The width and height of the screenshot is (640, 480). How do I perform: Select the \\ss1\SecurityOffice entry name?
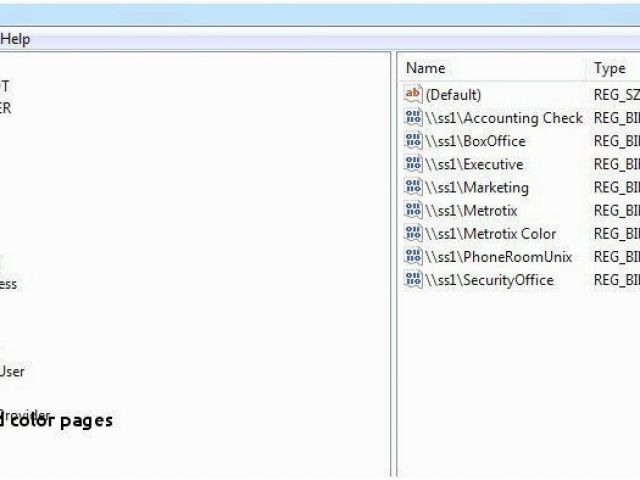[x=489, y=280]
